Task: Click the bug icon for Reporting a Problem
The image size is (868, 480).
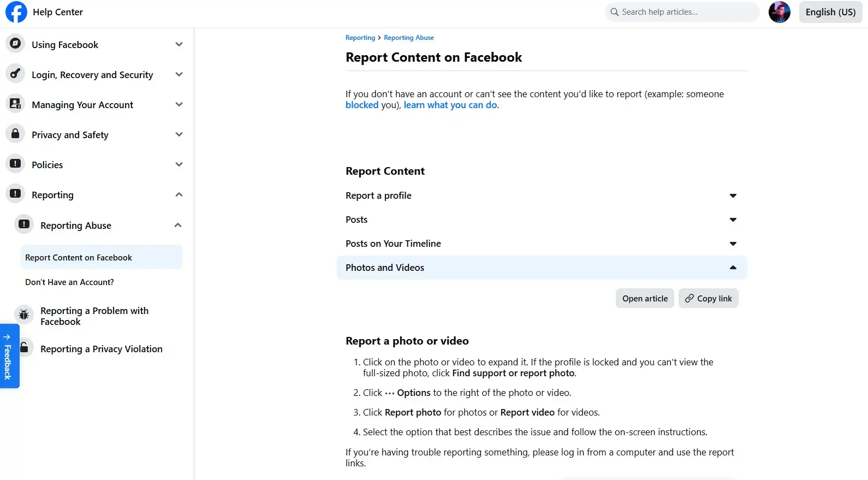Action: [x=24, y=315]
